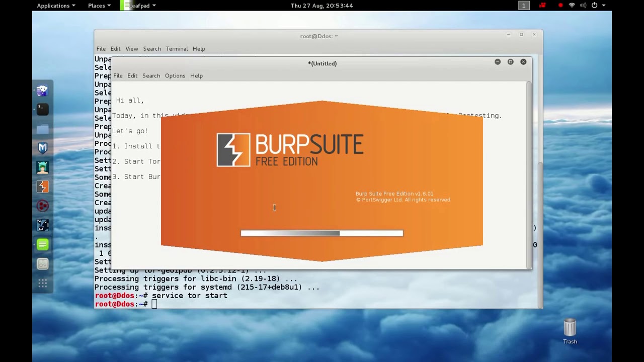Click "Let's go!" line in Leafpad

(130, 131)
